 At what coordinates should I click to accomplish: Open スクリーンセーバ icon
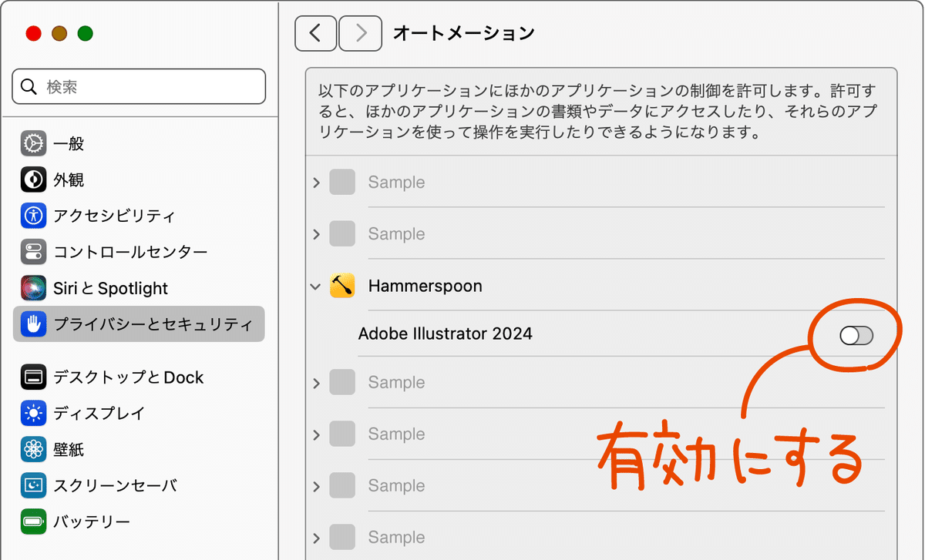(33, 486)
